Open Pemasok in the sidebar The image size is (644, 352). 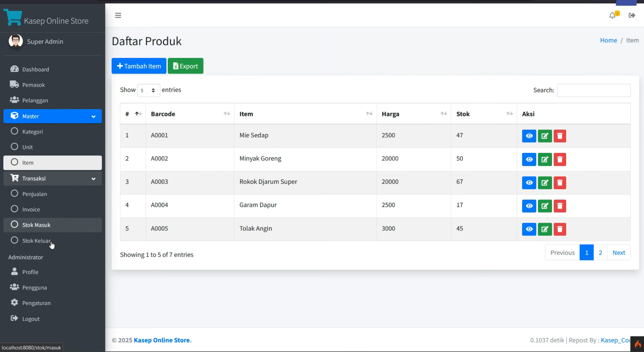(52, 85)
